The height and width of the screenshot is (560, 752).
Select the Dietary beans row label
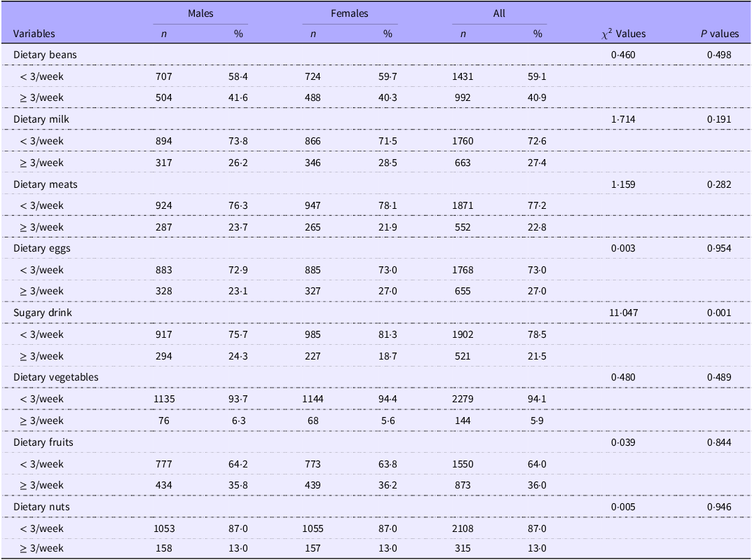pos(46,55)
